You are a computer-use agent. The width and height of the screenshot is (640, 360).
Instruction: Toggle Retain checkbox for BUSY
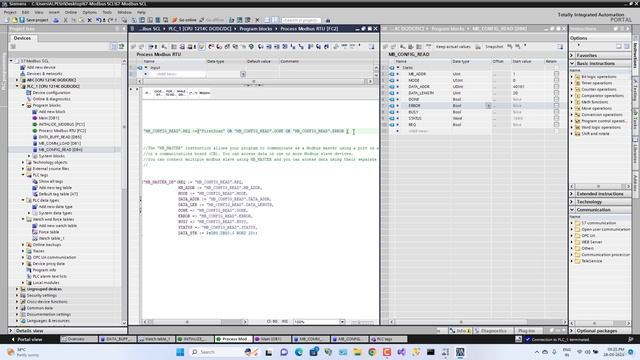556,112
